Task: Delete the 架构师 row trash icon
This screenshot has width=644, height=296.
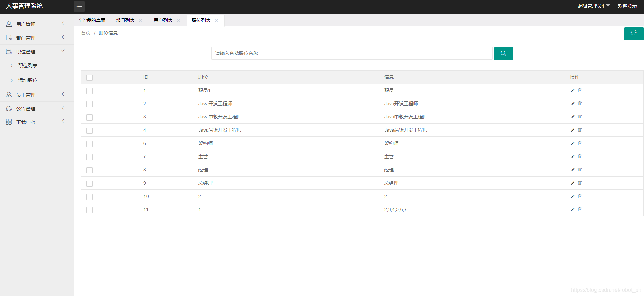Action: click(580, 143)
